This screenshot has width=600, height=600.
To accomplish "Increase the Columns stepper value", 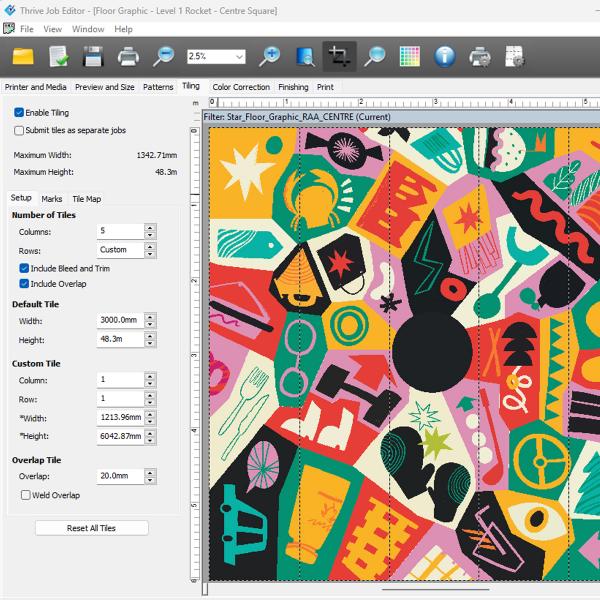I will 150,227.
